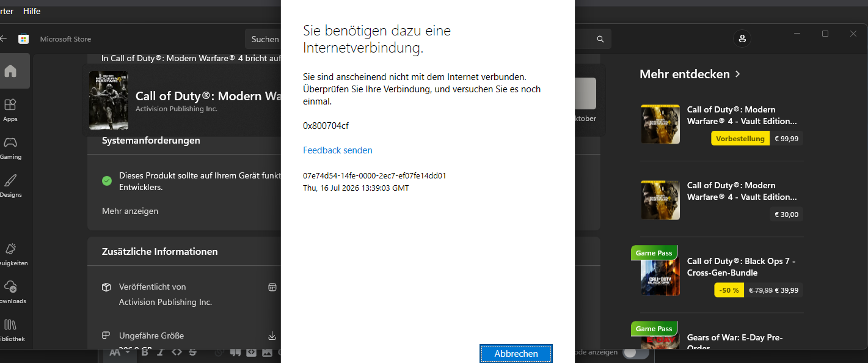Viewport: 868px width, 363px height.
Task: Click the icon beside Ungefähre Größe
Action: 106,335
